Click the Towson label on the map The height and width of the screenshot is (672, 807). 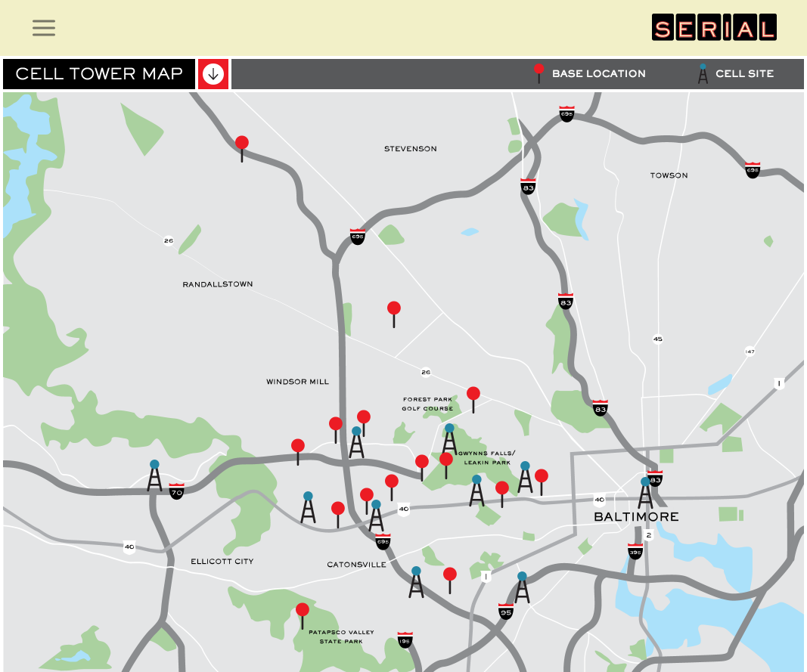coord(669,175)
